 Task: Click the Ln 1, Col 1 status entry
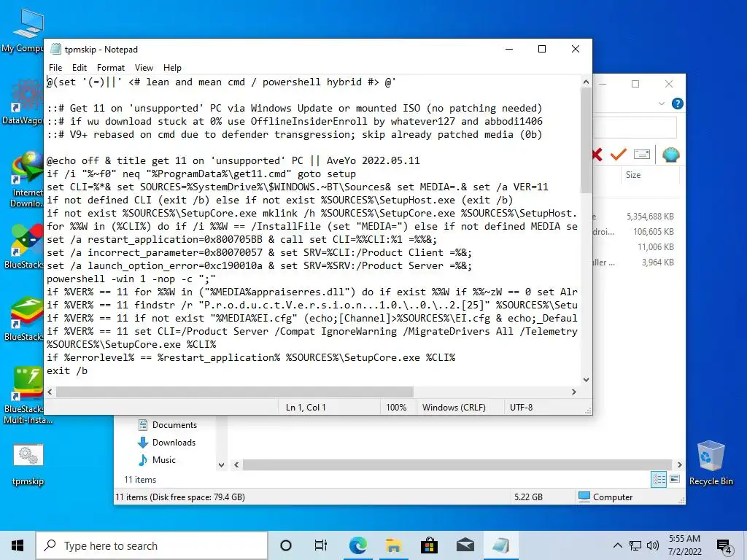pos(306,407)
